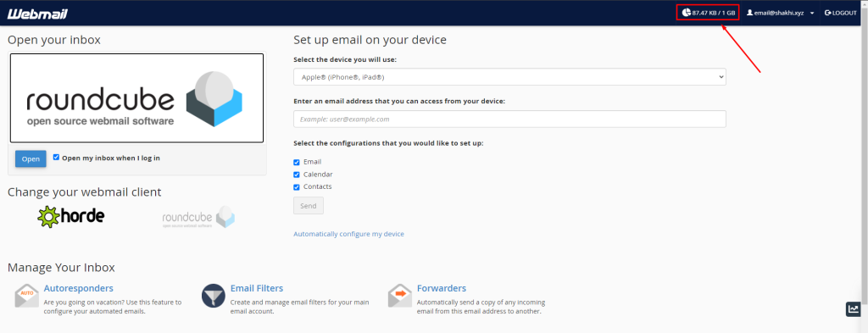Open the Forwarders link
This screenshot has height=333, width=868.
click(441, 288)
